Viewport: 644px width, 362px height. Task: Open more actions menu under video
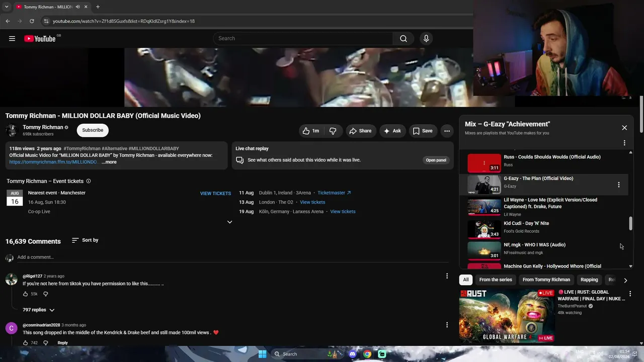(x=447, y=131)
